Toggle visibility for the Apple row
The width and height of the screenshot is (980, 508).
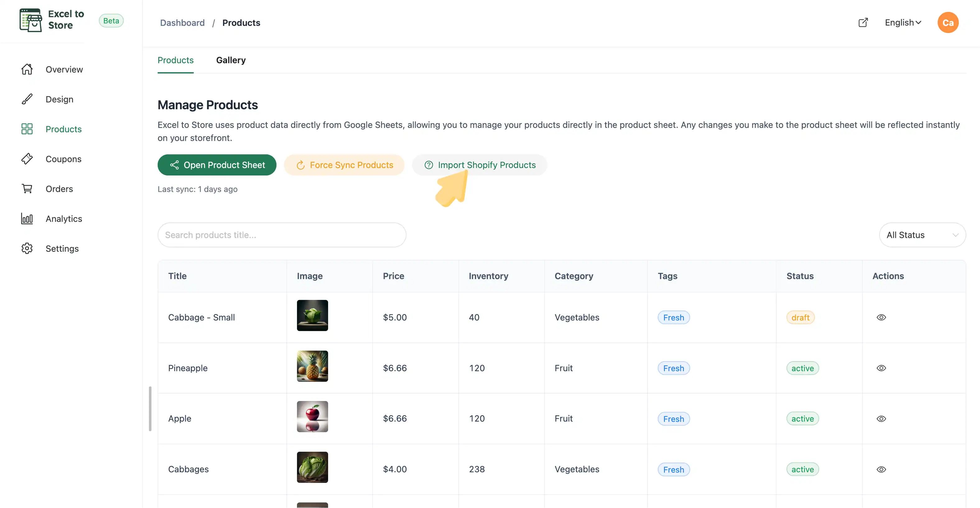881,419
